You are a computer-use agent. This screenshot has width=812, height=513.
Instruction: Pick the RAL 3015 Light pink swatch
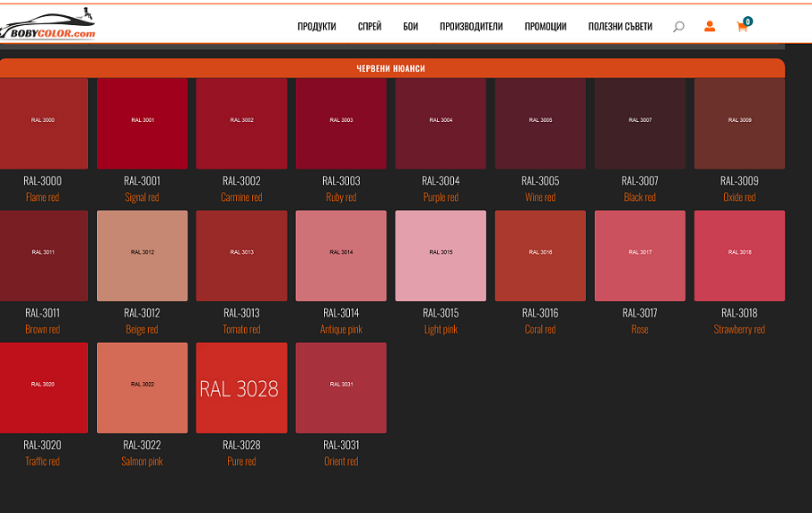coord(441,256)
